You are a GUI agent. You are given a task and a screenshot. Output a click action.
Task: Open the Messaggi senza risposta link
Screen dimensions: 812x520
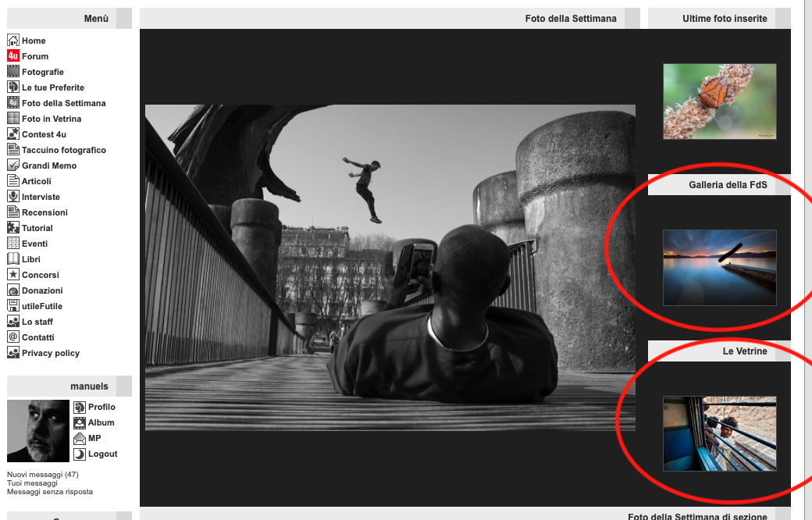coord(50,492)
